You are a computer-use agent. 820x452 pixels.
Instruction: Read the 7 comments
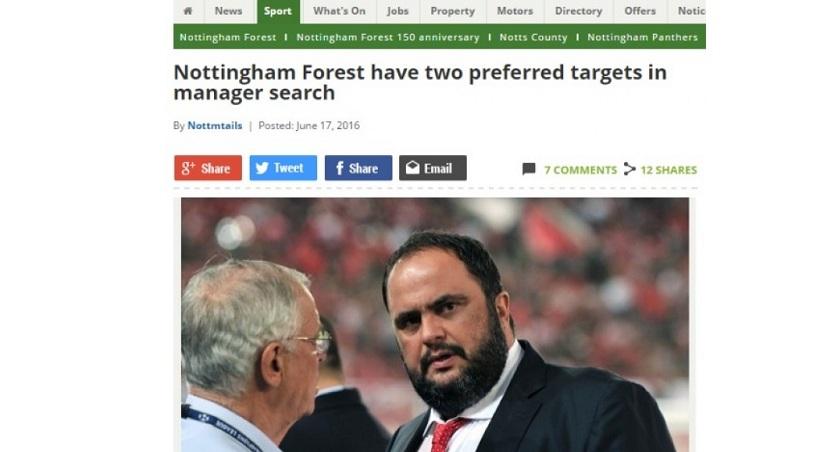[x=580, y=170]
